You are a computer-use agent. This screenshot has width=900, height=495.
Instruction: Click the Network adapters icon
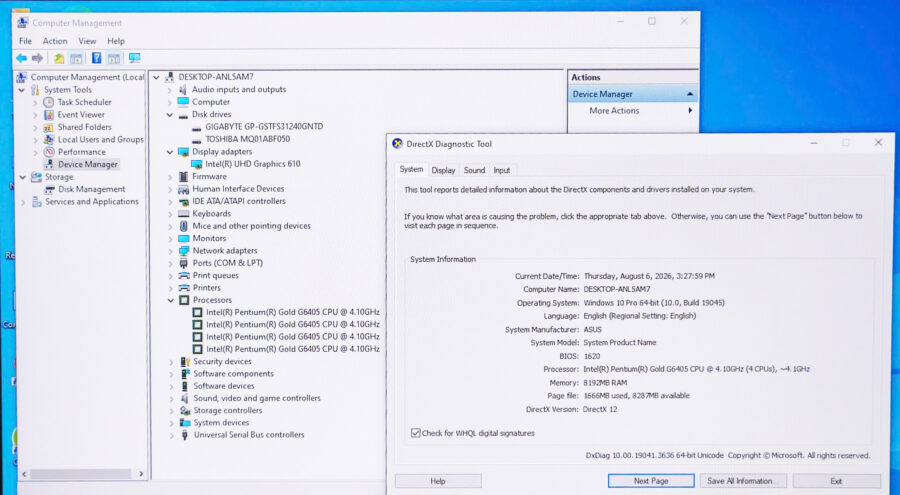pyautogui.click(x=184, y=251)
